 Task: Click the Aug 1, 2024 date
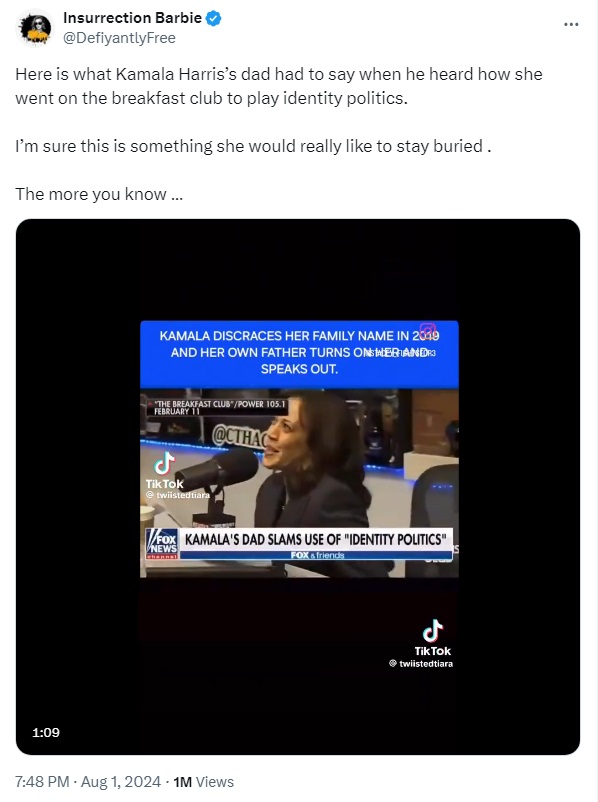tap(121, 782)
